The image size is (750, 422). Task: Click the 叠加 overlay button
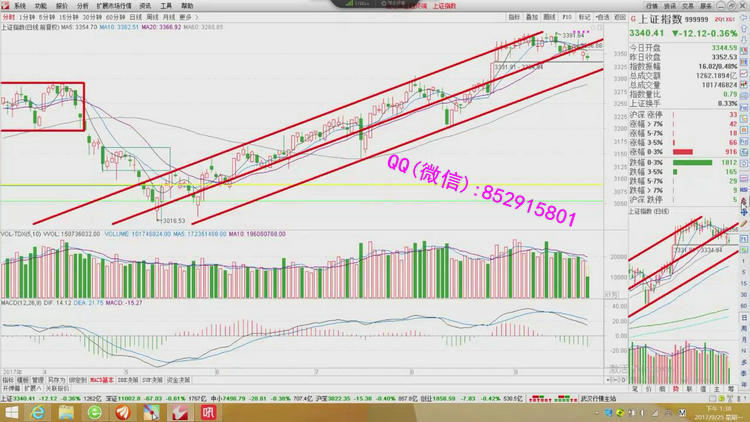click(531, 17)
